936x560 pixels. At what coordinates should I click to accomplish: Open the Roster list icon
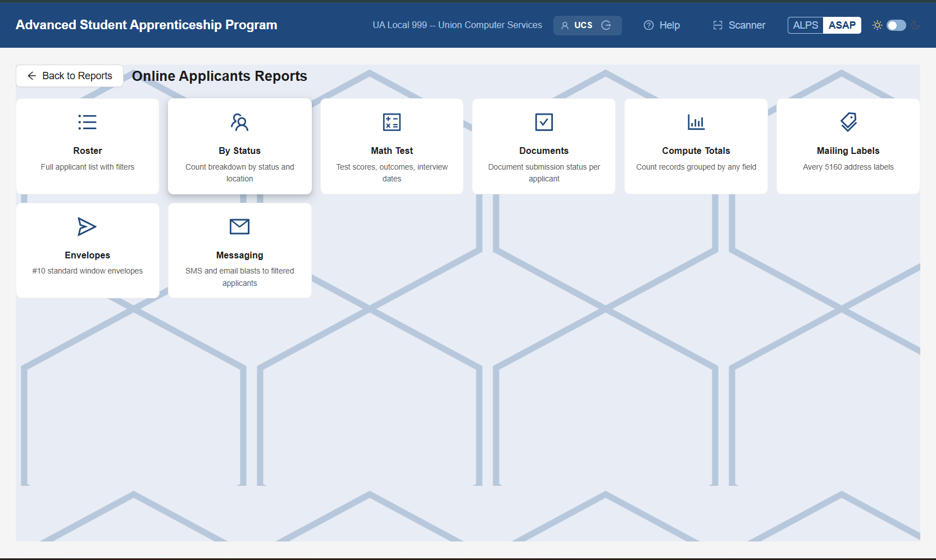[x=87, y=122]
